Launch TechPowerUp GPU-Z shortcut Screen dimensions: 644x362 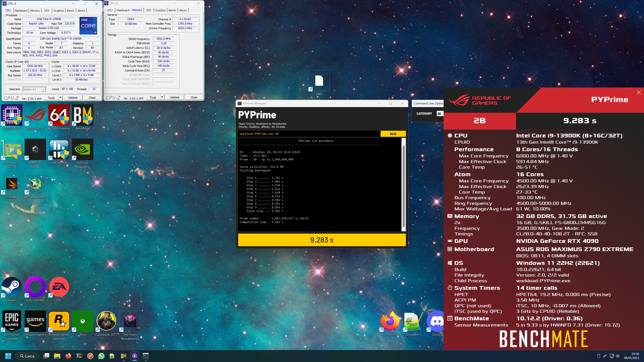12,154
